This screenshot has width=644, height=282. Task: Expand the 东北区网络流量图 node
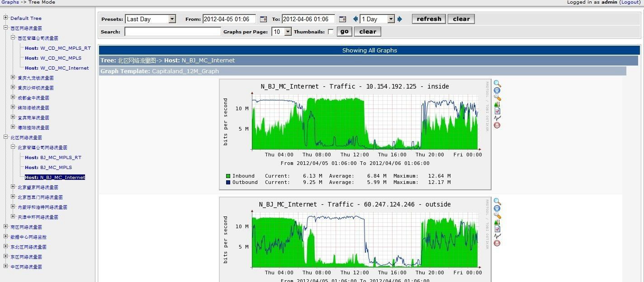[x=6, y=247]
